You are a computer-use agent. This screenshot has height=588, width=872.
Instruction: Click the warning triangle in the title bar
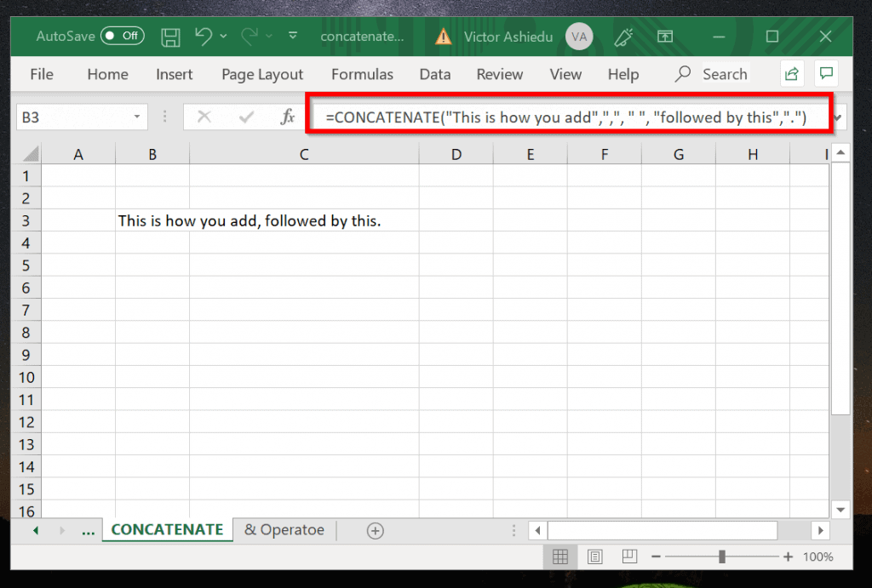[443, 37]
